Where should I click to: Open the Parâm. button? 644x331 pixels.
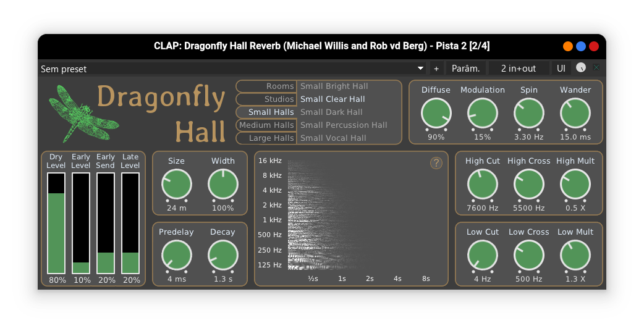[x=466, y=69]
